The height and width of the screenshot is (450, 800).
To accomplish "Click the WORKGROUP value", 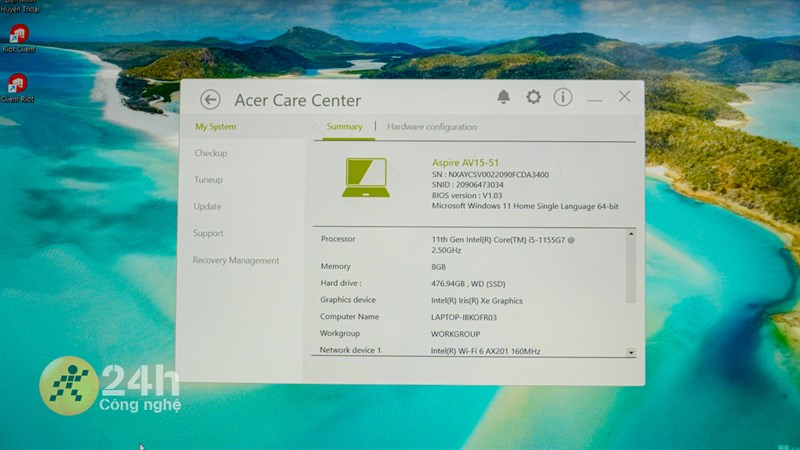I will point(455,334).
